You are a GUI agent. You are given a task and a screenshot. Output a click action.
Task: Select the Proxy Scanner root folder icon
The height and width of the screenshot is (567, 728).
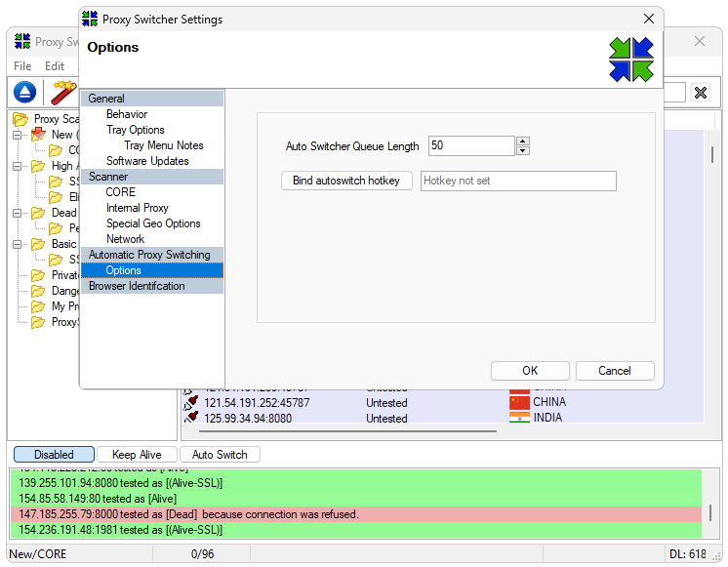tap(20, 119)
